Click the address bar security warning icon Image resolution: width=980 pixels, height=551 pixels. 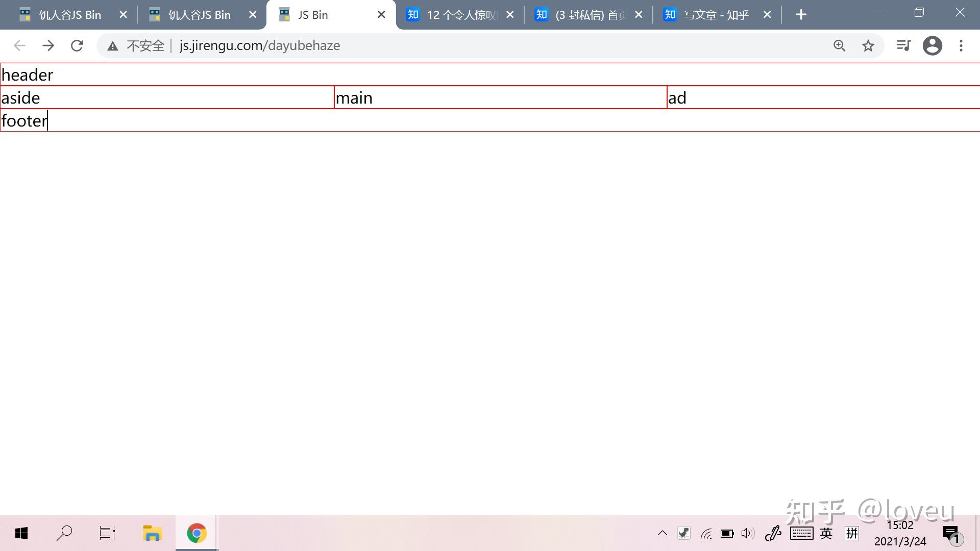(112, 46)
